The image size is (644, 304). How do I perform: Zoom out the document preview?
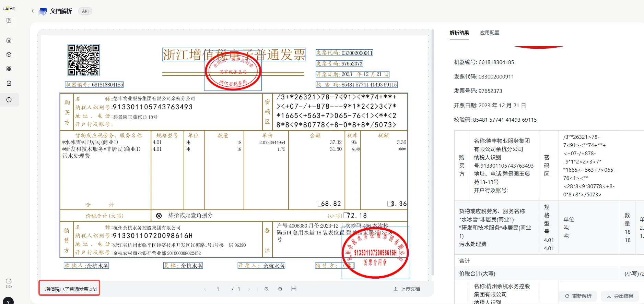click(266, 289)
